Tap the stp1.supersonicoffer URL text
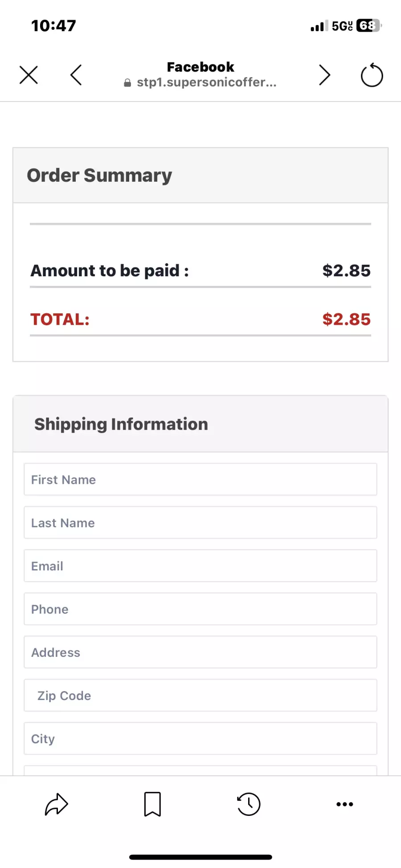The height and width of the screenshot is (868, 401). tap(207, 82)
